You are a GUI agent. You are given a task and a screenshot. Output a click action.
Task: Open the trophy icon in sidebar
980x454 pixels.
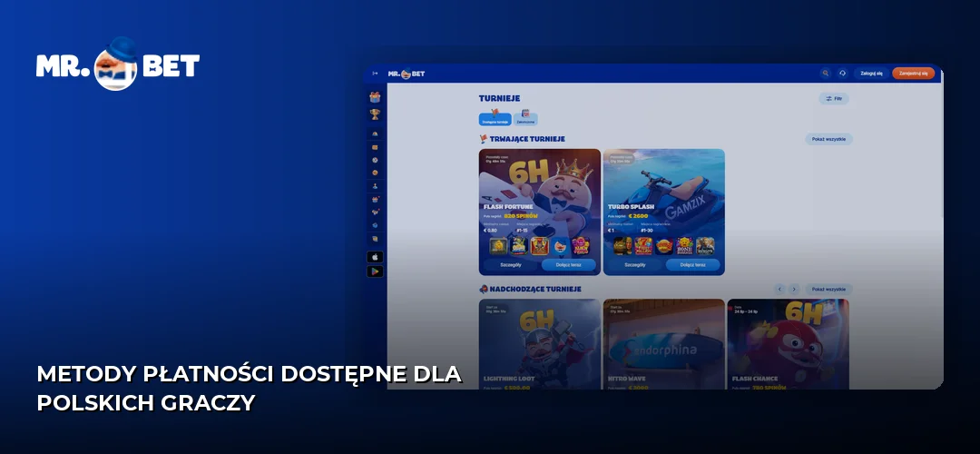point(375,113)
